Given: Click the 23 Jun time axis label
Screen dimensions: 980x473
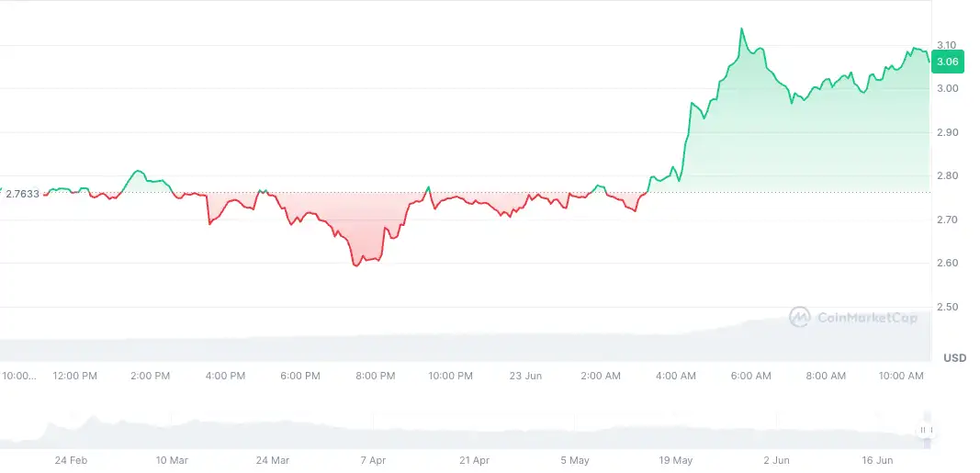Looking at the screenshot, I should click(525, 376).
